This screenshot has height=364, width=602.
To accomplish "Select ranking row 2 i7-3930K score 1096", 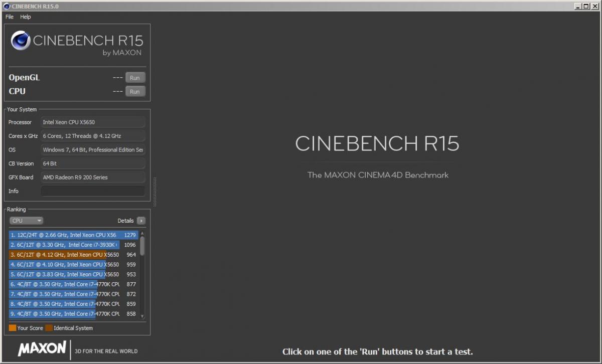I will (73, 245).
